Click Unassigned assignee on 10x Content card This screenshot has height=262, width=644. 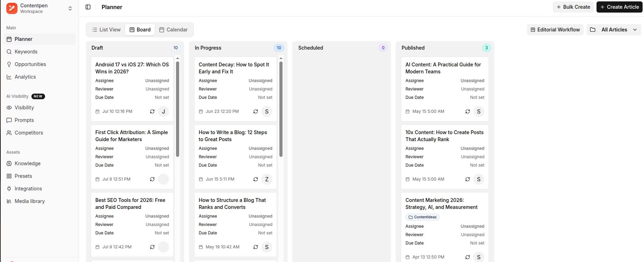473,148
